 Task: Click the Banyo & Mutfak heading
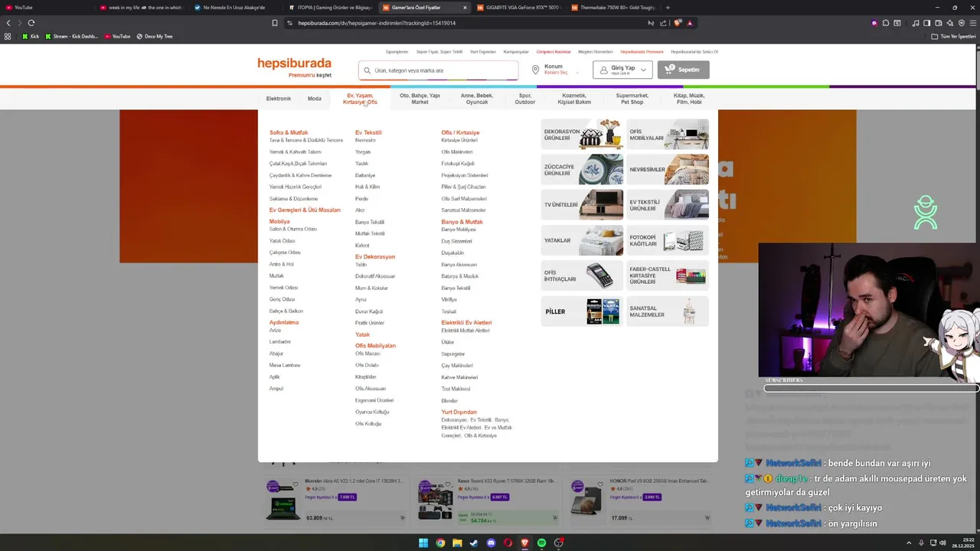pos(462,222)
